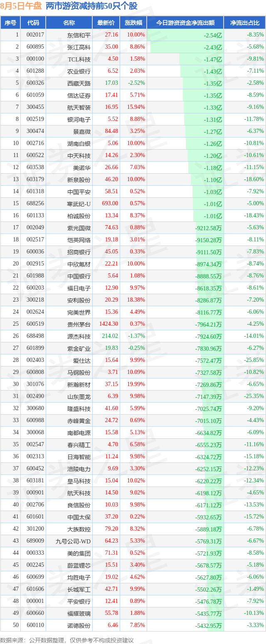Select the title 两市游资减持前50只个股

pos(91,6)
